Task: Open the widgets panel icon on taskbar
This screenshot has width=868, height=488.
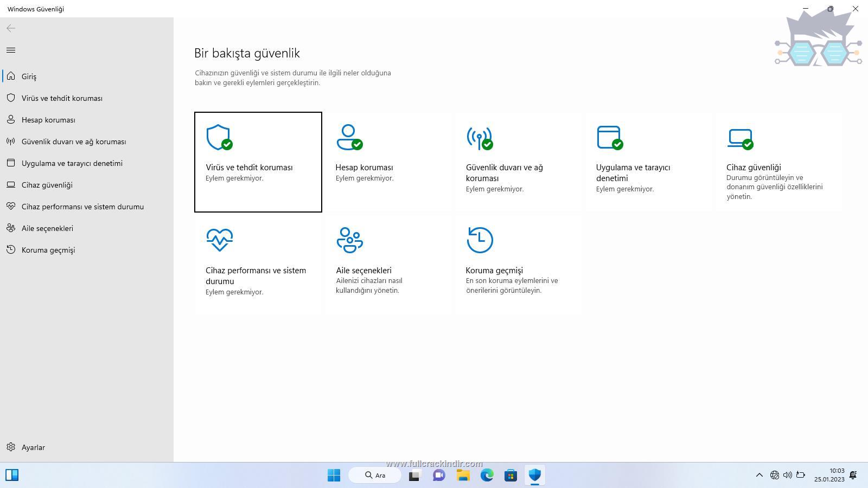Action: [x=12, y=476]
